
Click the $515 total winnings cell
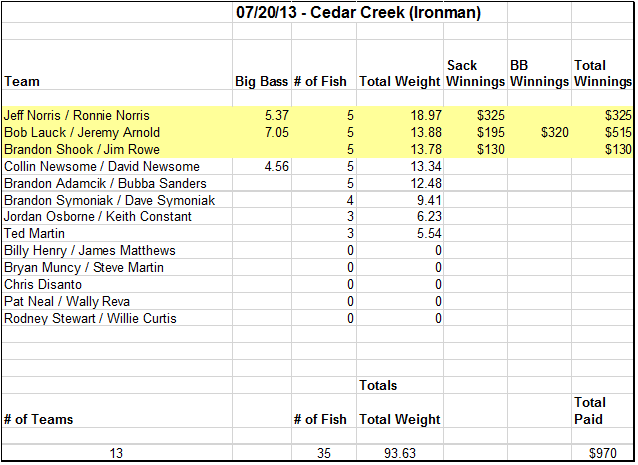pyautogui.click(x=618, y=133)
